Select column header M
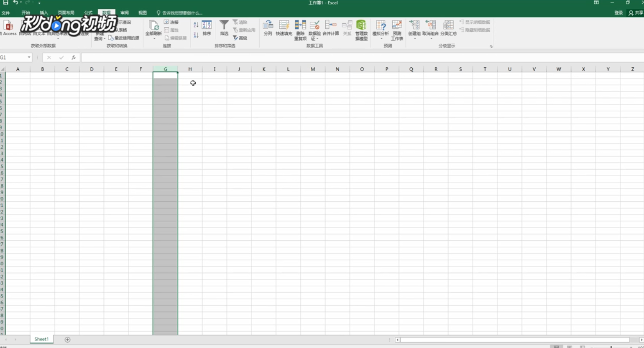Image resolution: width=644 pixels, height=348 pixels. tap(313, 69)
